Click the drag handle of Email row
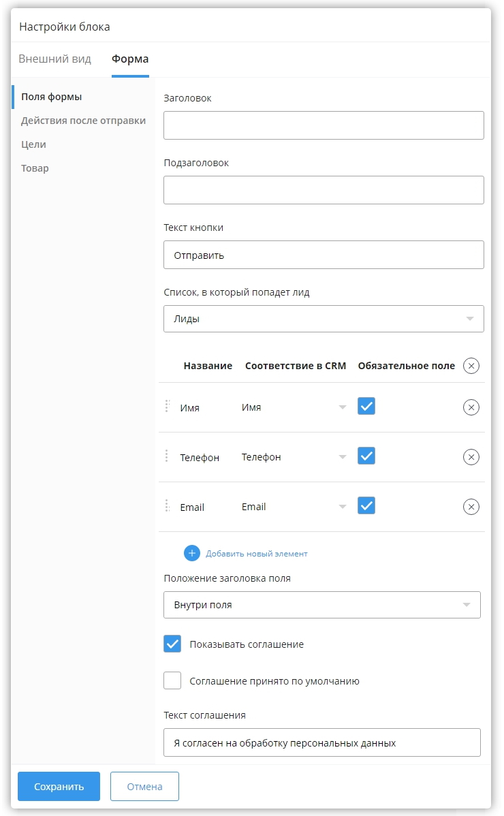The image size is (504, 816). (x=167, y=506)
